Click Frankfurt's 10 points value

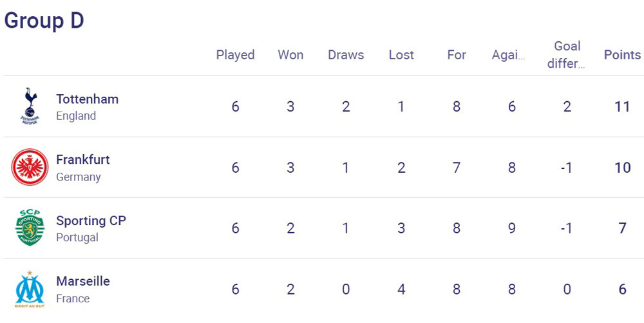pos(622,167)
